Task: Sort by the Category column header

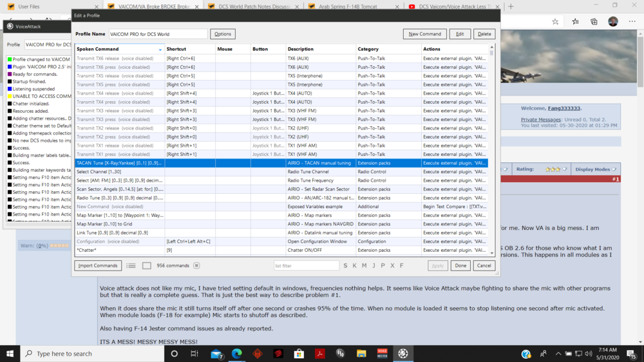Action: (388, 49)
